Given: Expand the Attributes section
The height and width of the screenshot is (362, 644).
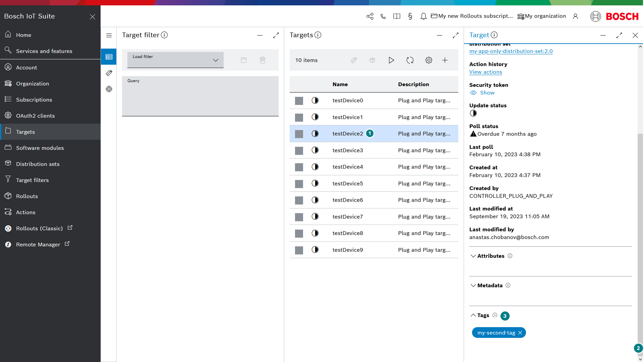Looking at the screenshot, I should coord(473,256).
